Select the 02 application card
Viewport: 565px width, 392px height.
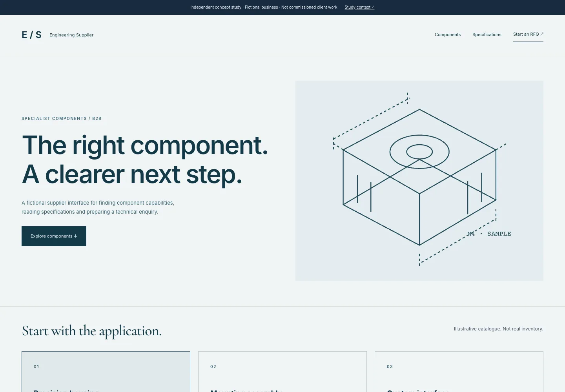pyautogui.click(x=282, y=372)
